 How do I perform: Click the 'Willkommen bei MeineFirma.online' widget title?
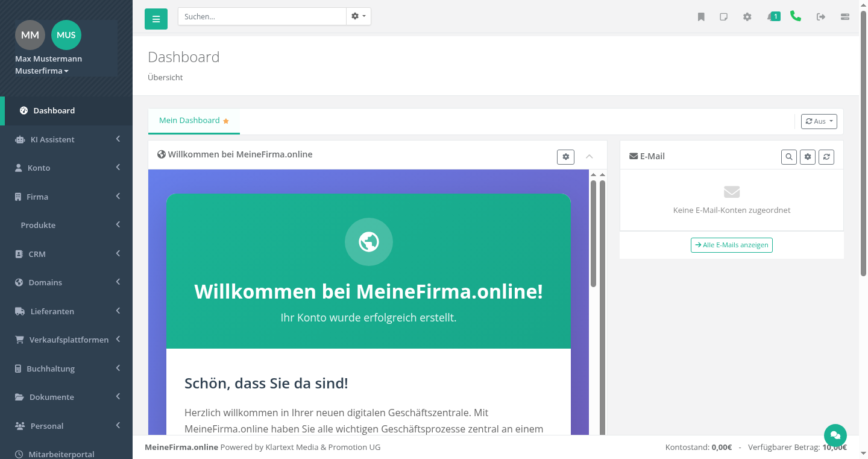pyautogui.click(x=240, y=154)
